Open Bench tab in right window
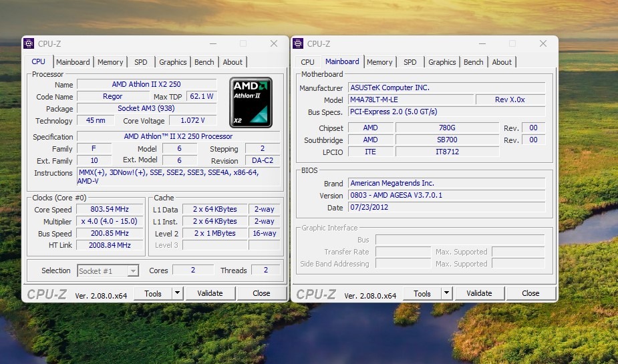 tap(473, 62)
